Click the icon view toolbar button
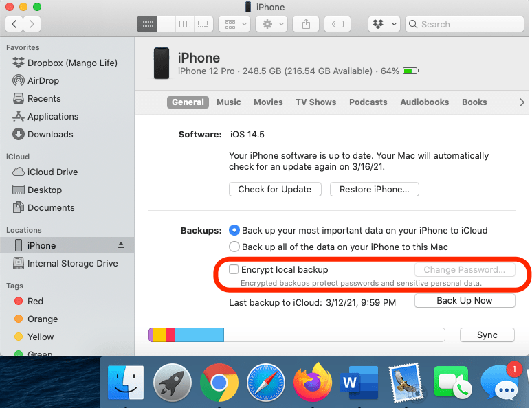Viewport: 532px width, 408px height. [146, 24]
